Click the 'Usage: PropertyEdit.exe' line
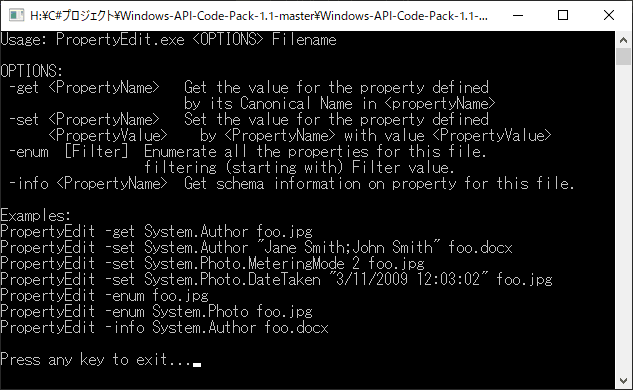Image resolution: width=633 pixels, height=390 pixels. (x=168, y=40)
